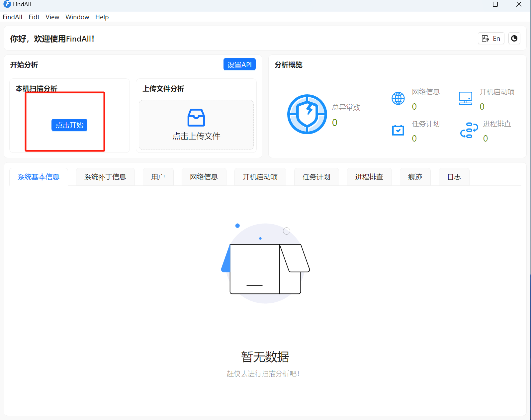Click the shield total anomalies icon

(307, 114)
